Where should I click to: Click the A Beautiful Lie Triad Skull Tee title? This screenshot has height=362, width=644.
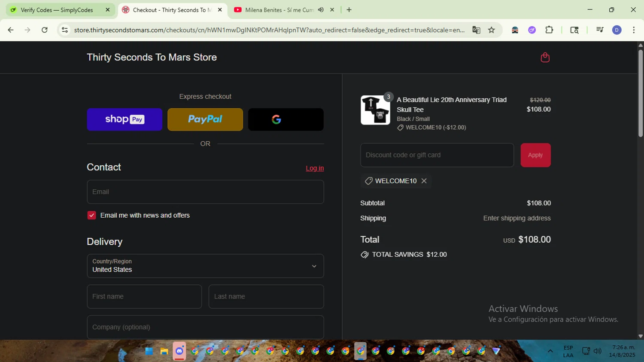pos(452,105)
